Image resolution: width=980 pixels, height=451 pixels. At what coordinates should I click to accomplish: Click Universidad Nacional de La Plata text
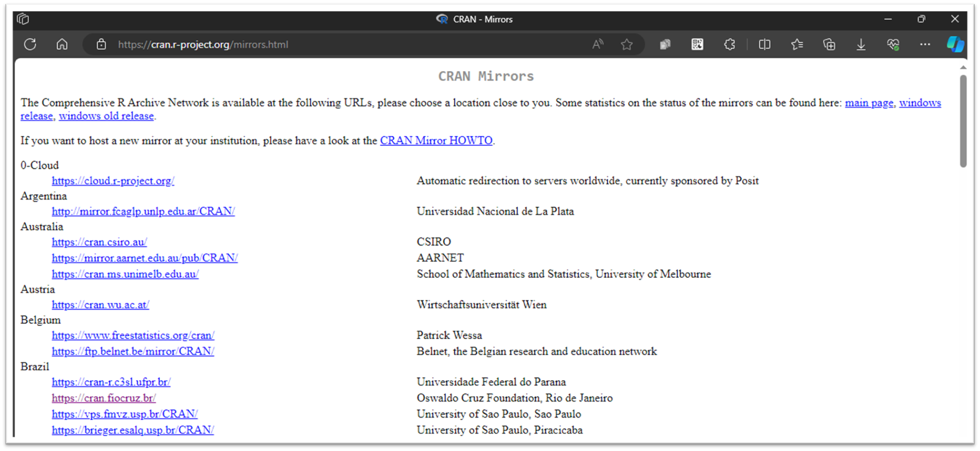[495, 211]
